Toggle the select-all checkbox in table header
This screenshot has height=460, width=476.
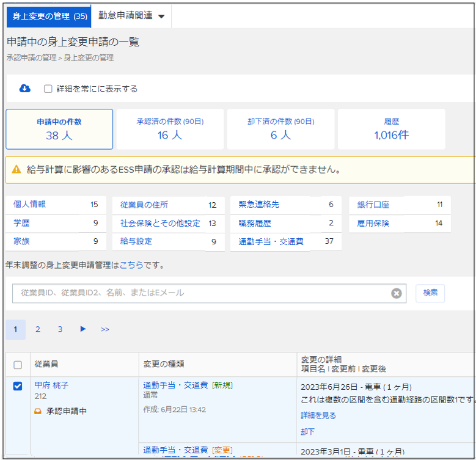[18, 365]
